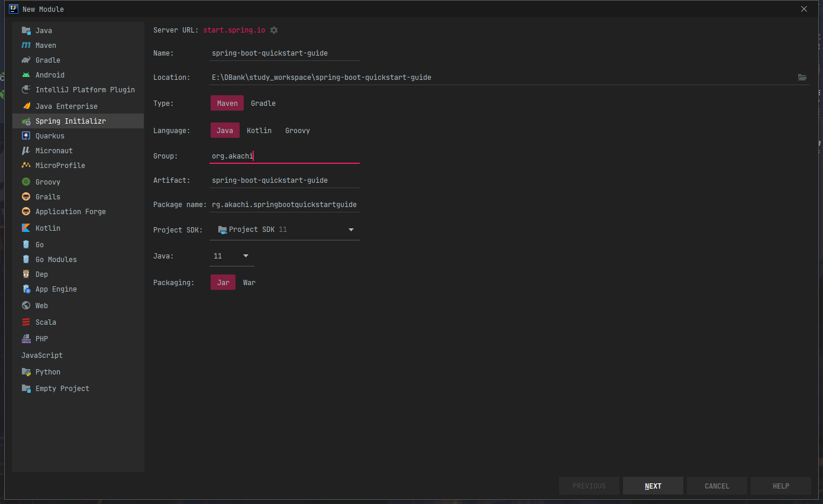The height and width of the screenshot is (504, 823).
Task: Click the Grails icon
Action: coord(26,196)
